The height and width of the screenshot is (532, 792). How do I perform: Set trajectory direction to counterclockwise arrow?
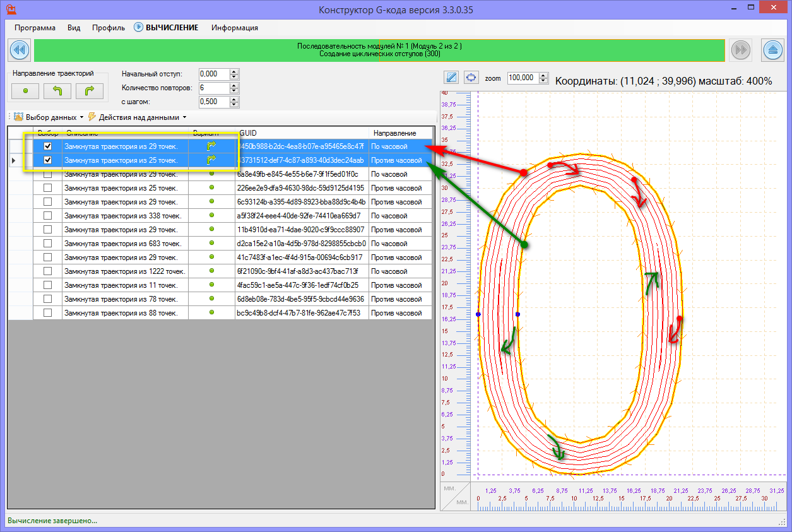57,91
